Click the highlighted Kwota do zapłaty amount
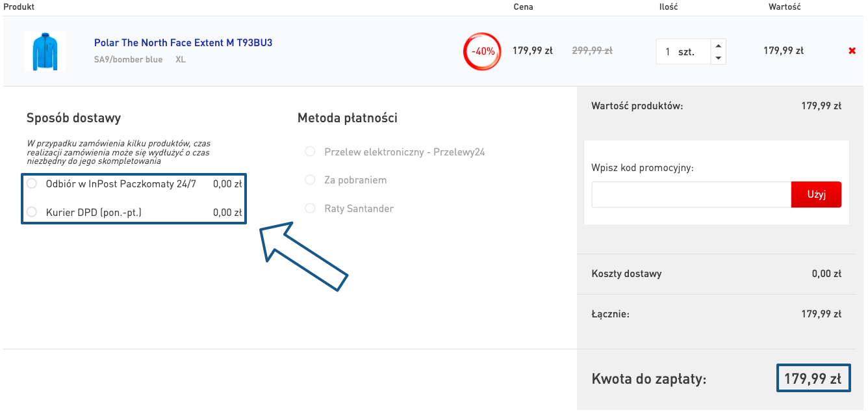Viewport: 868px width, 413px height. (813, 379)
